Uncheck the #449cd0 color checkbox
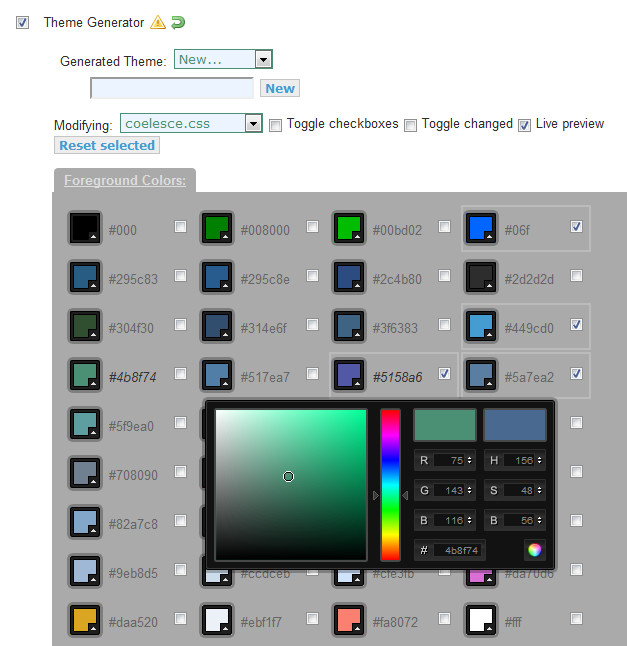Screen dimensions: 627x646 [576, 325]
